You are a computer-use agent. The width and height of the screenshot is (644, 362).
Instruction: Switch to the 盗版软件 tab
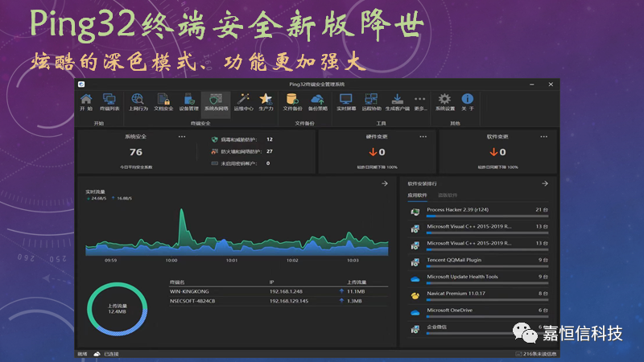(448, 195)
